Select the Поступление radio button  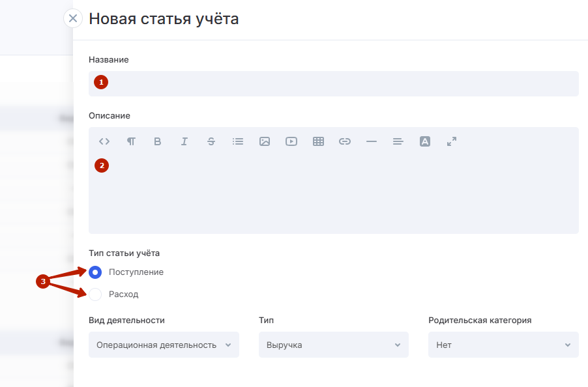pos(95,272)
